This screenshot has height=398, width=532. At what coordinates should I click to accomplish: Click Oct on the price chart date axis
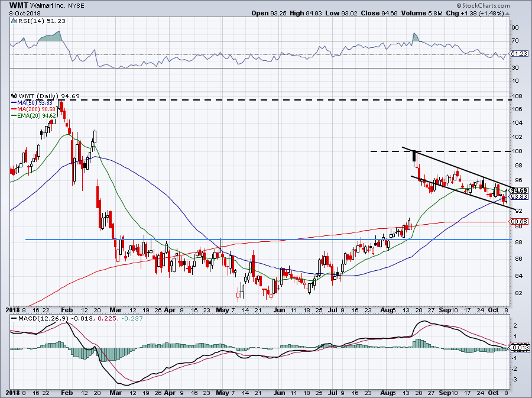[493, 310]
